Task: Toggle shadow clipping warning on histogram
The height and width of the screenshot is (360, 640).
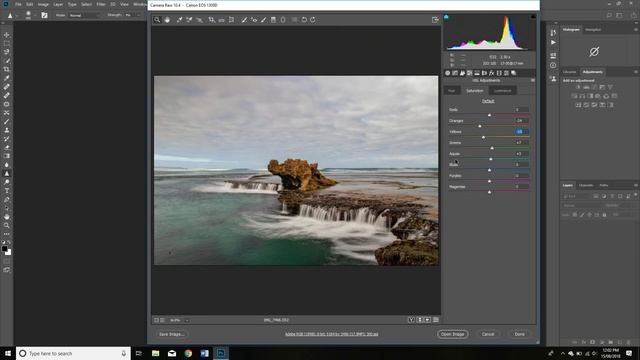Action: [446, 17]
